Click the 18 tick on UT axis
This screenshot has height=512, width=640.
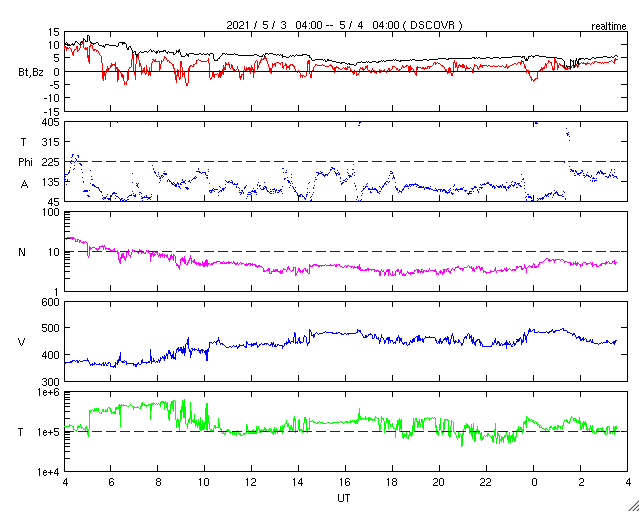coord(393,483)
